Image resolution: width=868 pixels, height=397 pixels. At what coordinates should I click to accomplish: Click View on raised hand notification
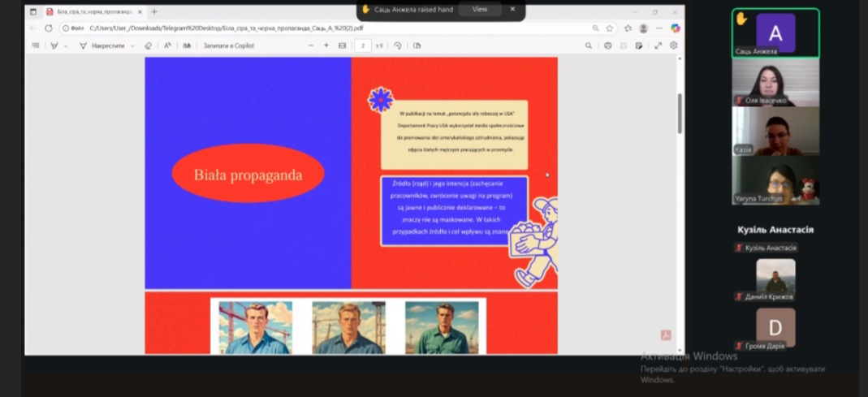point(480,9)
